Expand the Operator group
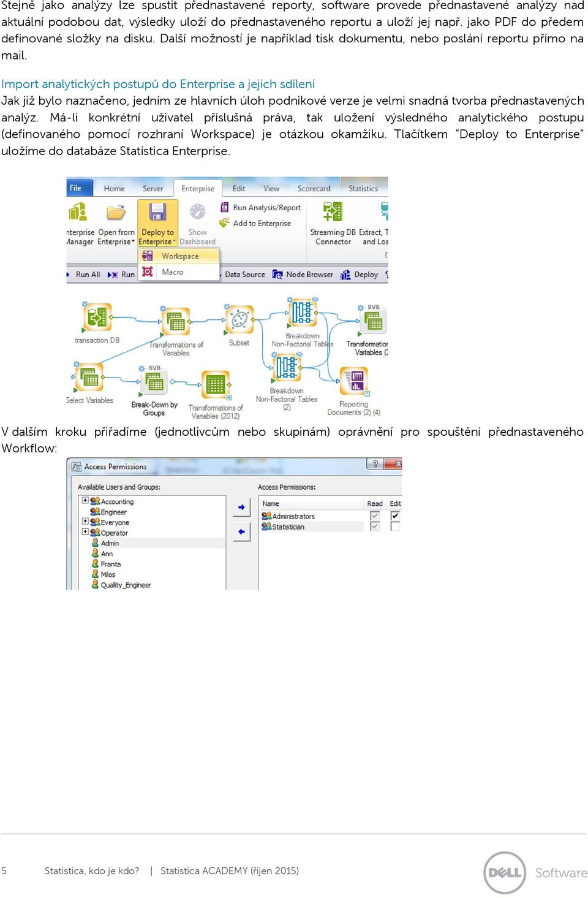Viewport: 588px width, 898px height. [85, 531]
